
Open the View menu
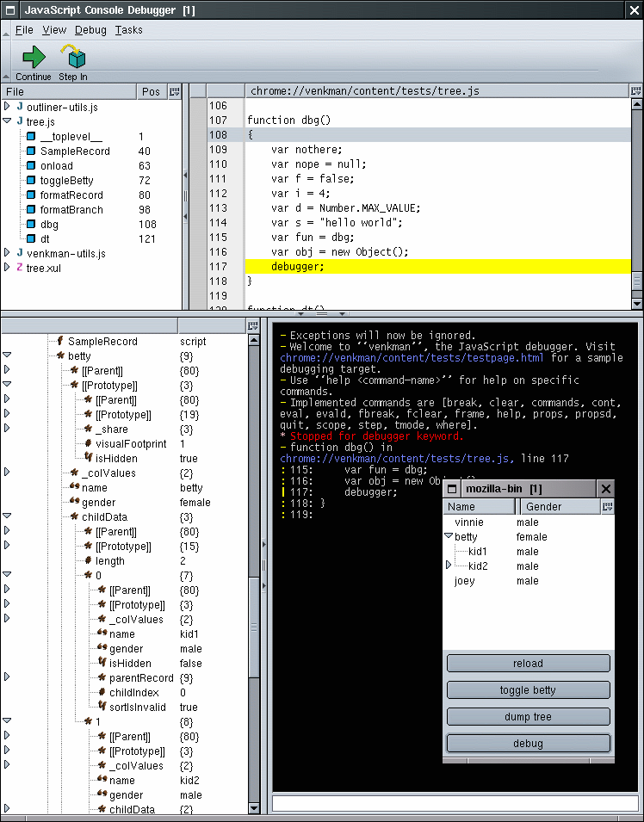[54, 30]
